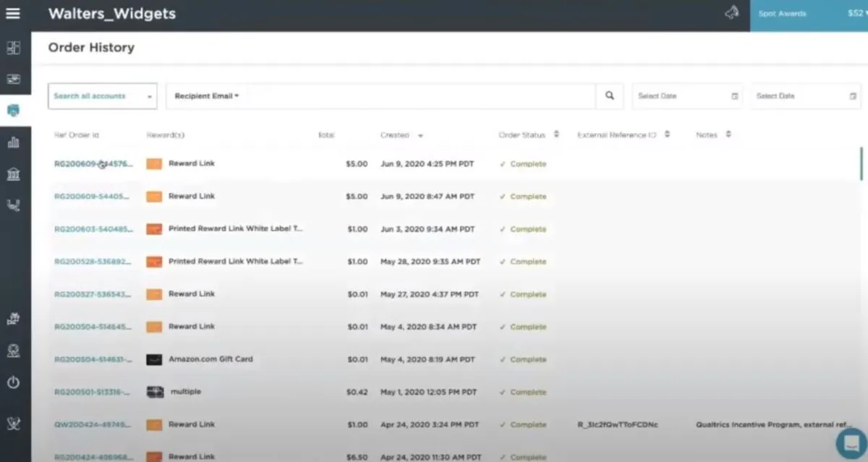Open announcements with the megaphone icon
The width and height of the screenshot is (868, 462).
(731, 12)
